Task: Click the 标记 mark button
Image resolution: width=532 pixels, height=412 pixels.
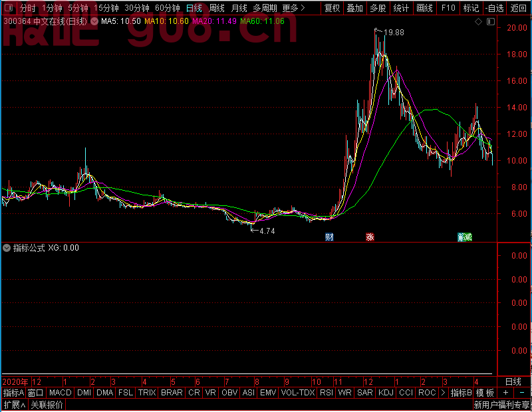Action: [x=471, y=8]
